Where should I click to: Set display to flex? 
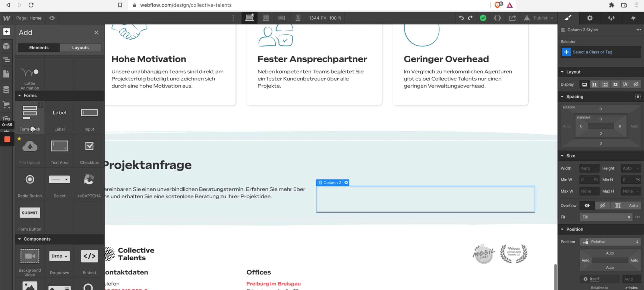click(x=595, y=84)
